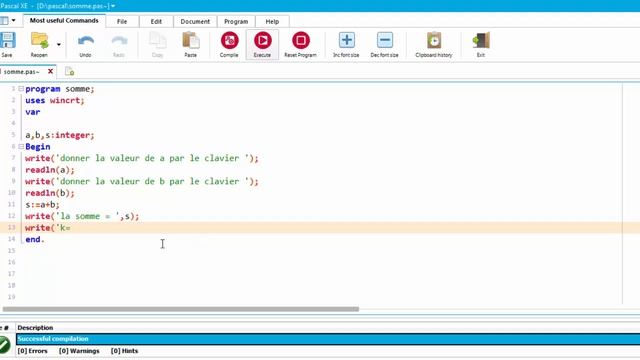Click the '[0] Hints' status entry
640x360 pixels.
pyautogui.click(x=124, y=351)
